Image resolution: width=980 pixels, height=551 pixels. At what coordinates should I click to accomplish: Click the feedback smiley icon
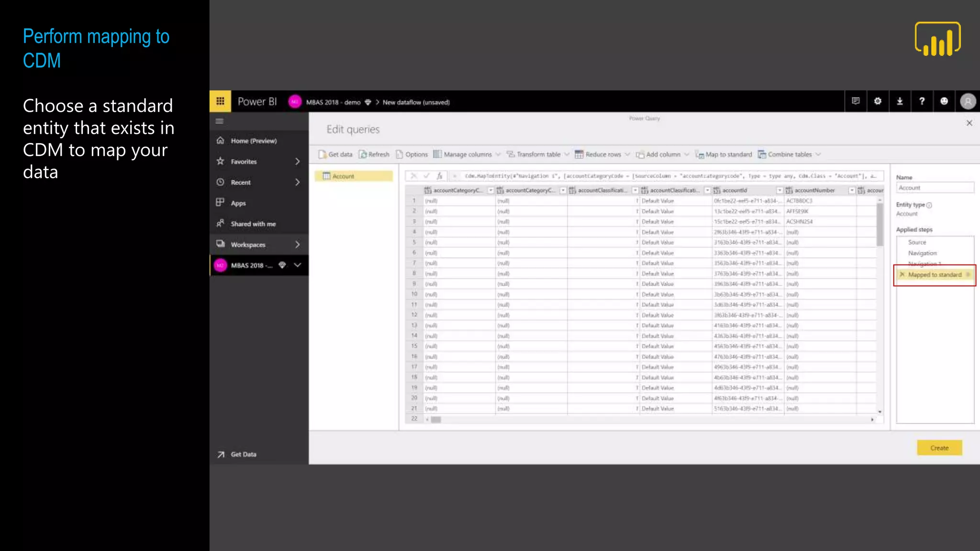(x=944, y=101)
